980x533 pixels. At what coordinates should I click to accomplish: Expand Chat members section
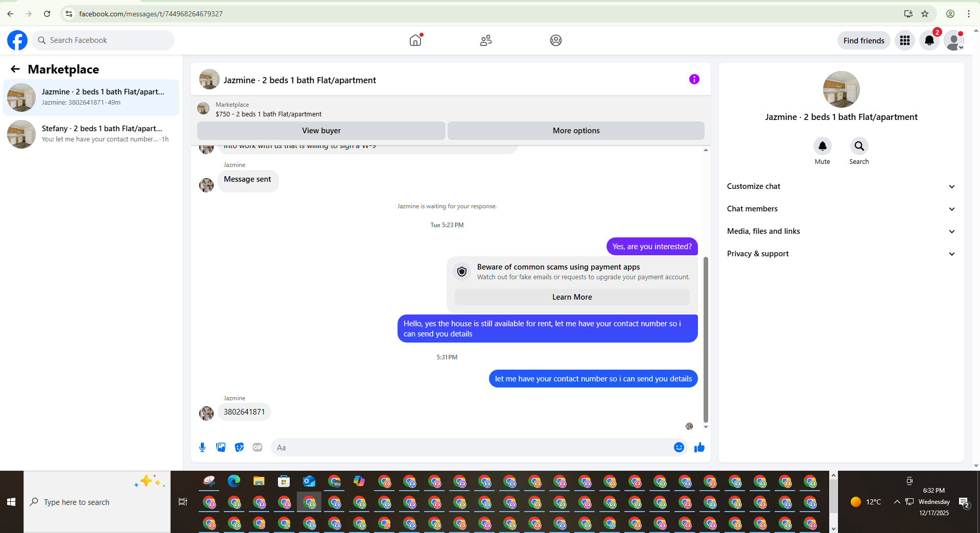[841, 209]
